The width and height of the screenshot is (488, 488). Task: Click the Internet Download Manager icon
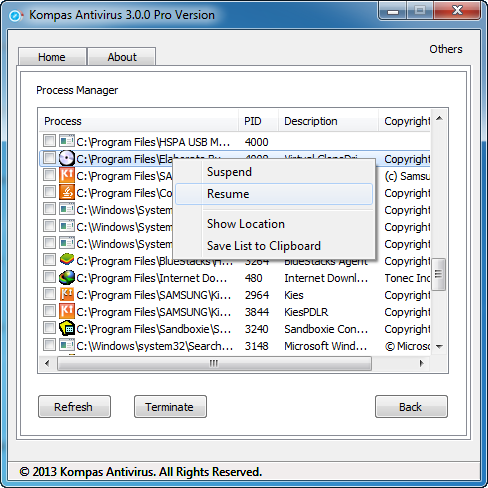click(67, 277)
